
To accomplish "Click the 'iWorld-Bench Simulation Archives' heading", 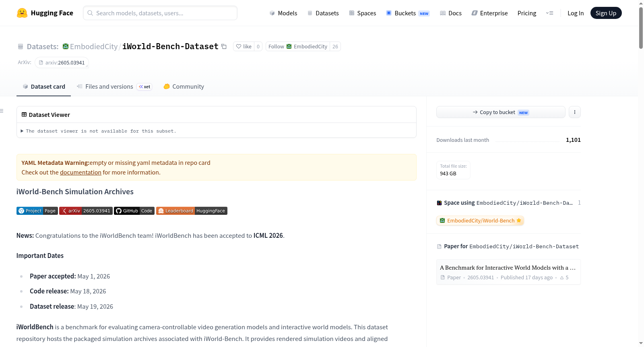I will coord(75,192).
